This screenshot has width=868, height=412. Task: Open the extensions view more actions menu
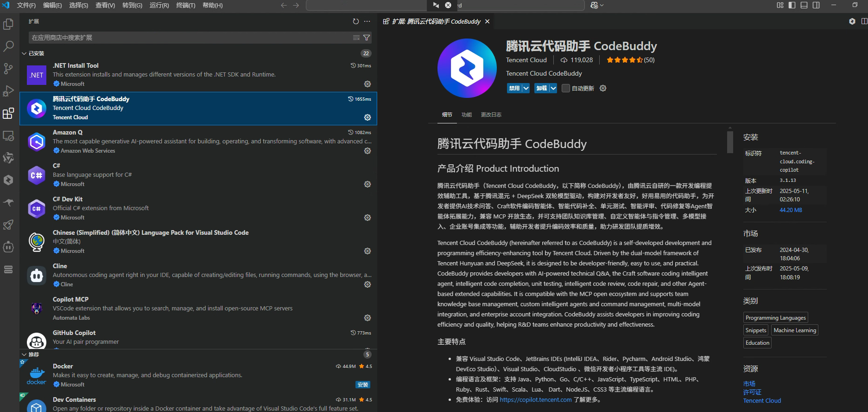point(367,21)
